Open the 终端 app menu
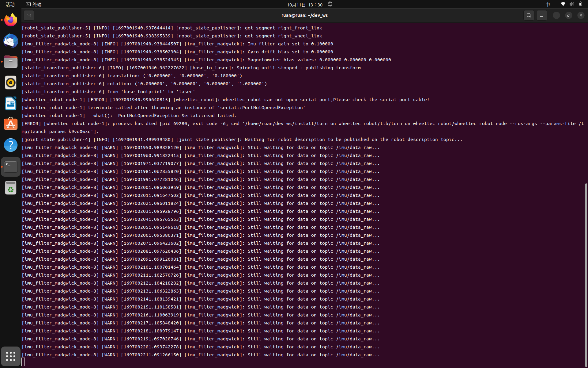The width and height of the screenshot is (588, 368). tap(34, 4)
